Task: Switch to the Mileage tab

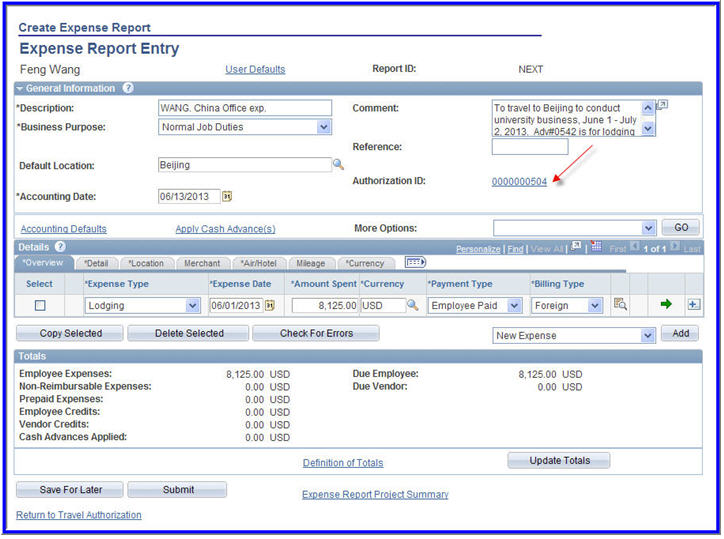Action: (310, 263)
